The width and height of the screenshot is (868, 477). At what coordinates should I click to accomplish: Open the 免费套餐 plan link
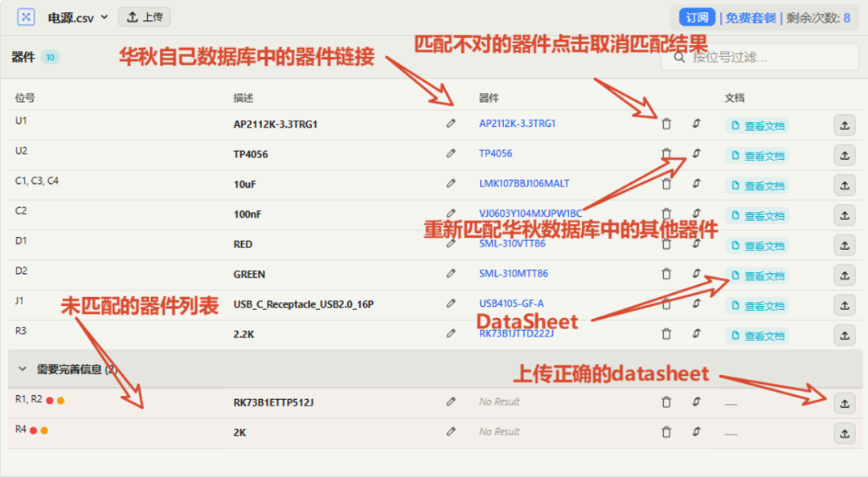(x=751, y=18)
